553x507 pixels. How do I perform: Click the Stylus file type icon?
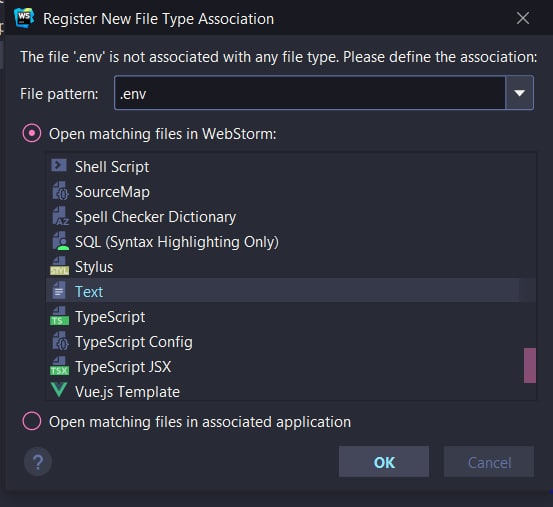[59, 266]
